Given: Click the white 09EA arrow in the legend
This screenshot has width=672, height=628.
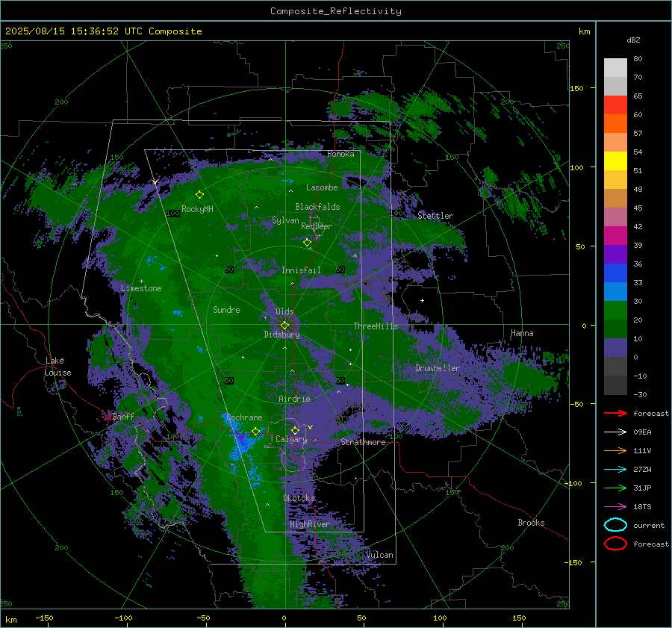Looking at the screenshot, I should point(615,432).
